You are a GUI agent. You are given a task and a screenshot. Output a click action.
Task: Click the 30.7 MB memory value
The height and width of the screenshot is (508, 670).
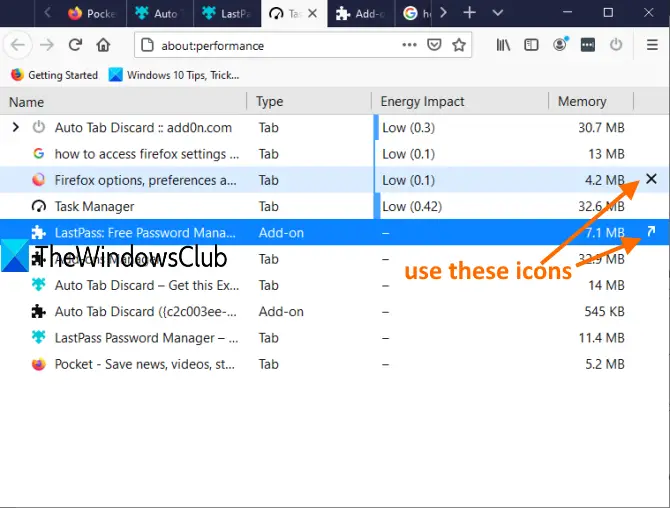point(601,127)
